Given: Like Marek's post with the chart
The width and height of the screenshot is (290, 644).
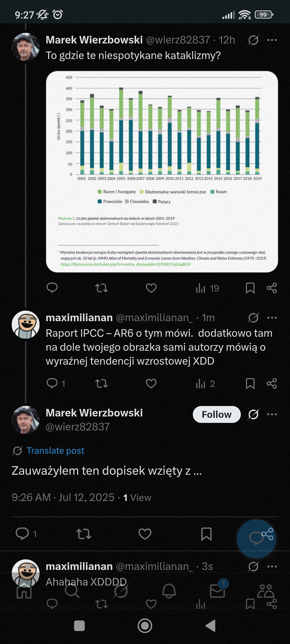Looking at the screenshot, I should pos(151,288).
